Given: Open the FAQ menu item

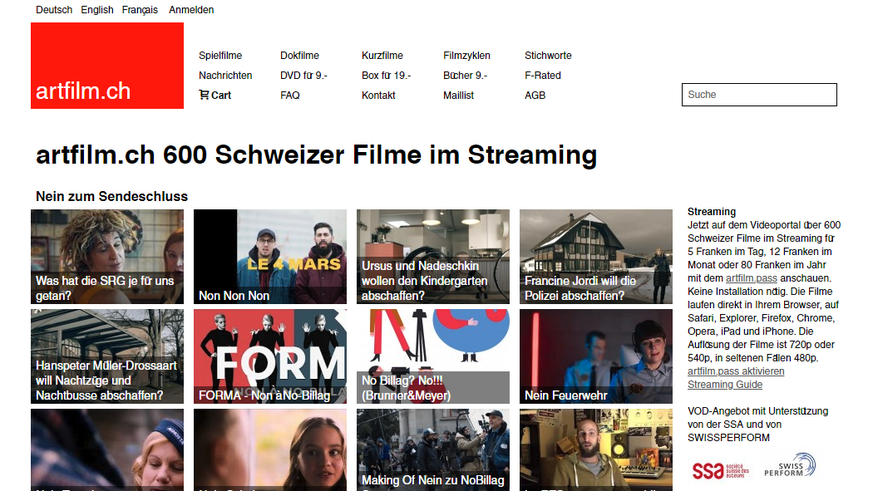Looking at the screenshot, I should 290,95.
